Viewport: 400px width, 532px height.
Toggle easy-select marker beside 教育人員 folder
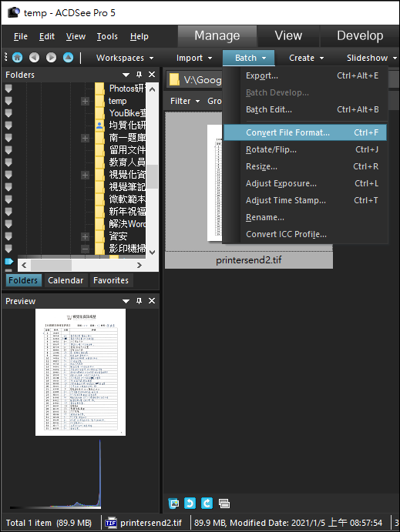(x=8, y=162)
